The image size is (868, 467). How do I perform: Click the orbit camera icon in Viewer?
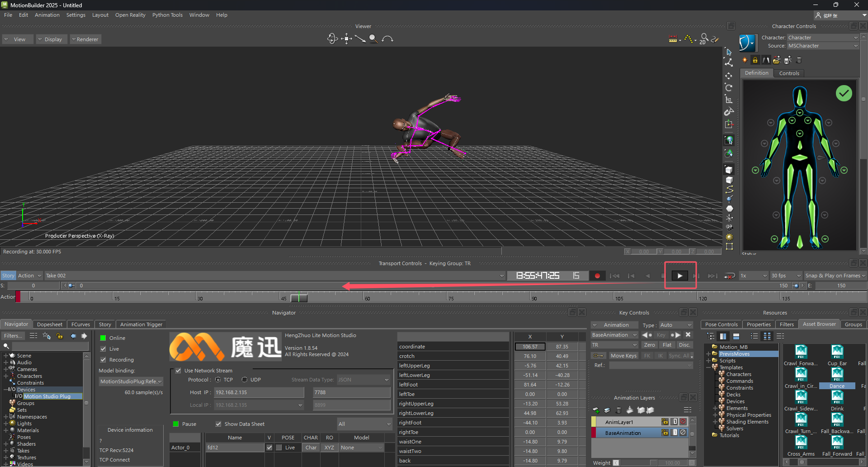(x=332, y=39)
